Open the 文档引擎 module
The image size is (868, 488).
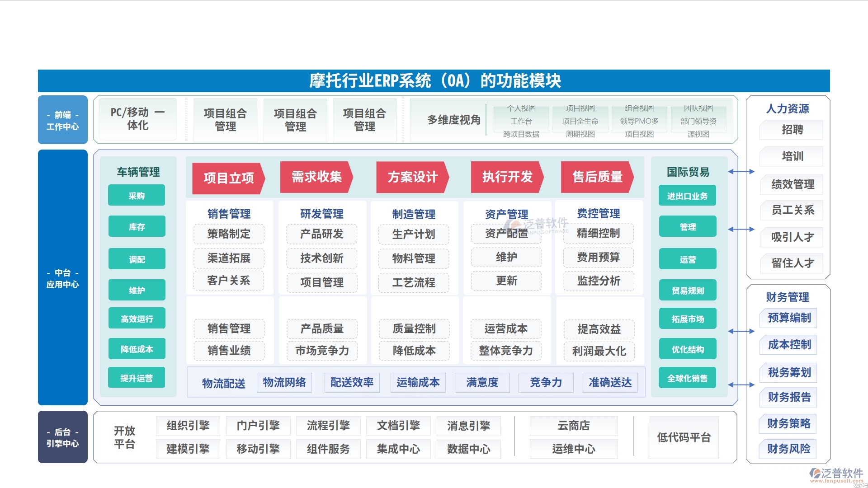point(398,426)
